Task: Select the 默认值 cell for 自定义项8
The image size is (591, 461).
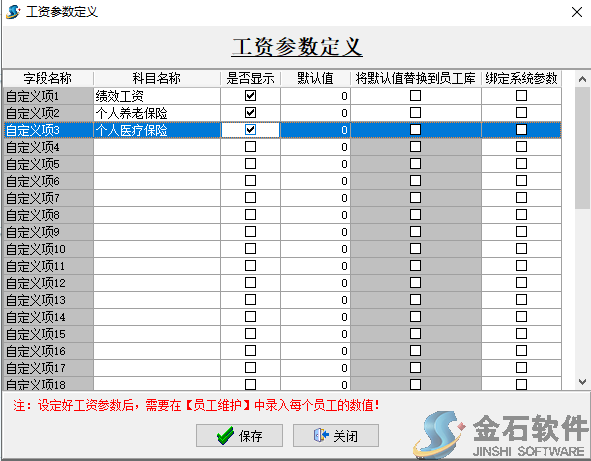Action: (315, 215)
